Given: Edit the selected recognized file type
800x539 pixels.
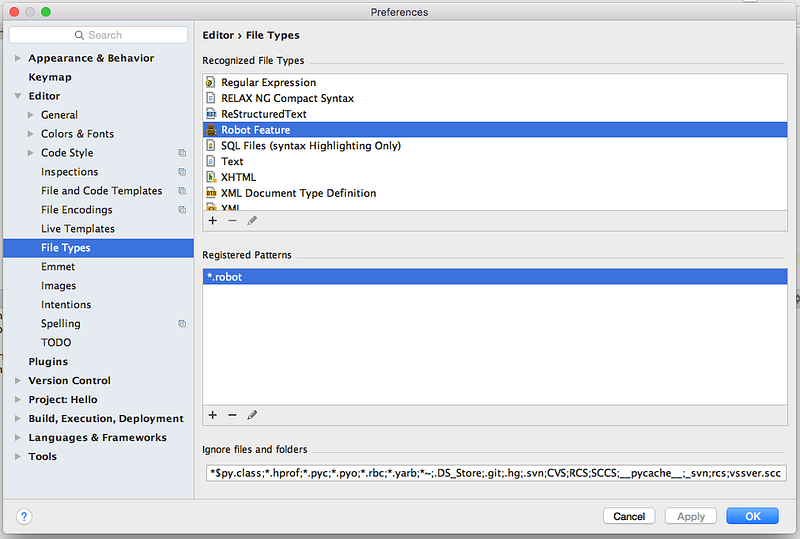Looking at the screenshot, I should click(252, 220).
